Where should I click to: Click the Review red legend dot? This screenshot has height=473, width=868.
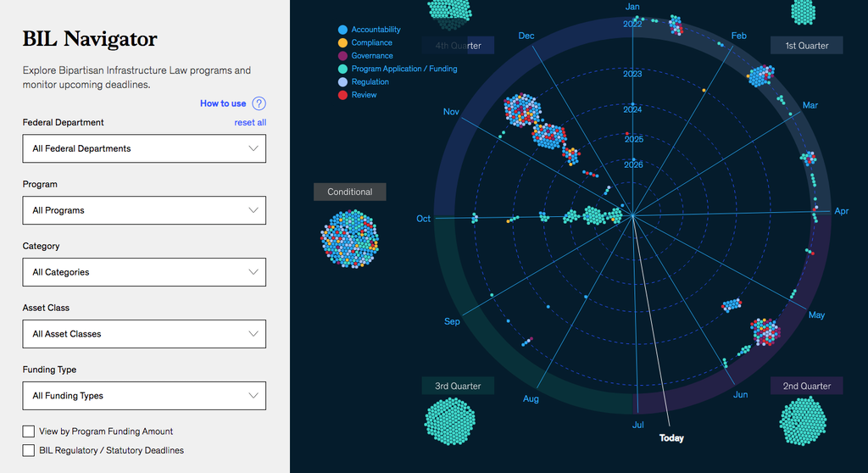(342, 95)
